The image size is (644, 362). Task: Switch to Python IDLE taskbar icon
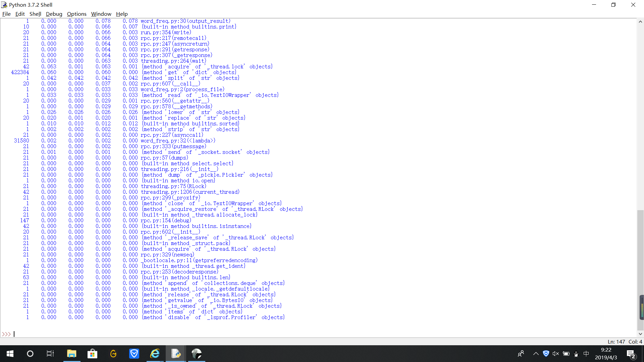pyautogui.click(x=176, y=354)
